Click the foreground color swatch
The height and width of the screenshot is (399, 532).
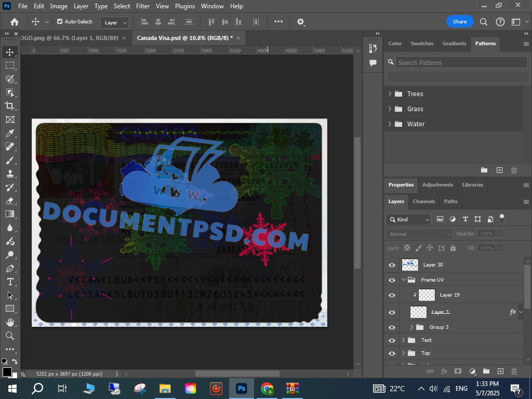pyautogui.click(x=7, y=371)
